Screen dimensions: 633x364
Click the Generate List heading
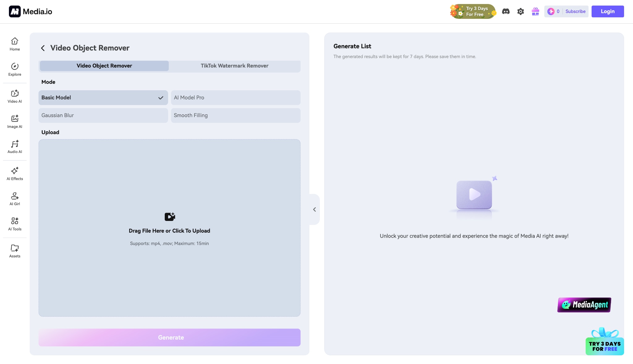pyautogui.click(x=352, y=46)
